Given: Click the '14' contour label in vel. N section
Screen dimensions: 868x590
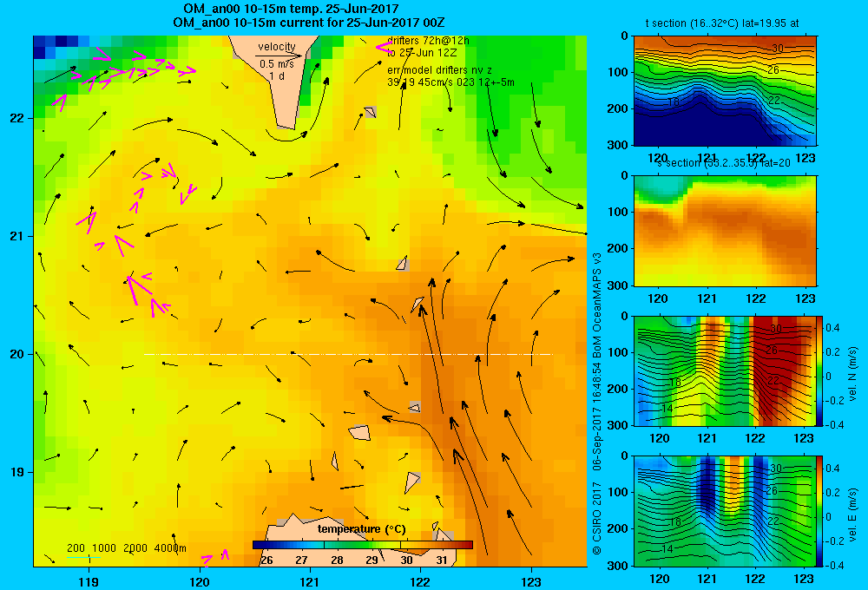Looking at the screenshot, I should tap(667, 408).
